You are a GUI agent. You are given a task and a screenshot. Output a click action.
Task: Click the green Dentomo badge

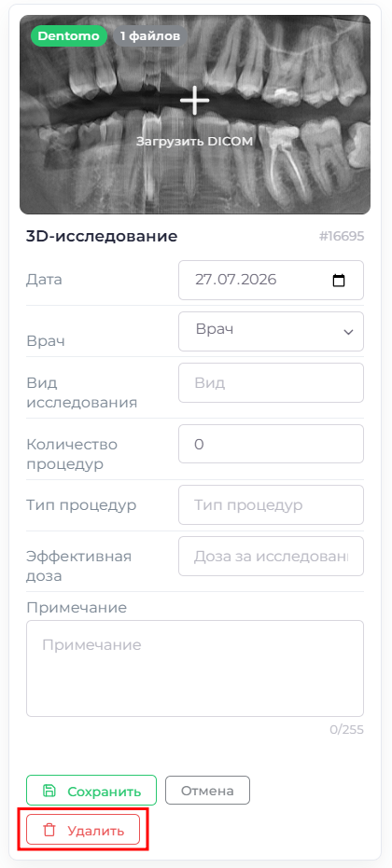click(x=69, y=36)
